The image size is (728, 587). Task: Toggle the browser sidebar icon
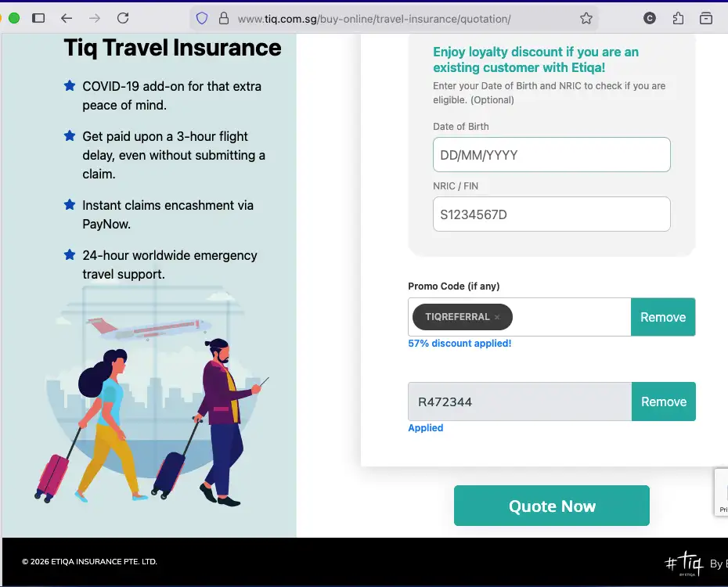(38, 17)
